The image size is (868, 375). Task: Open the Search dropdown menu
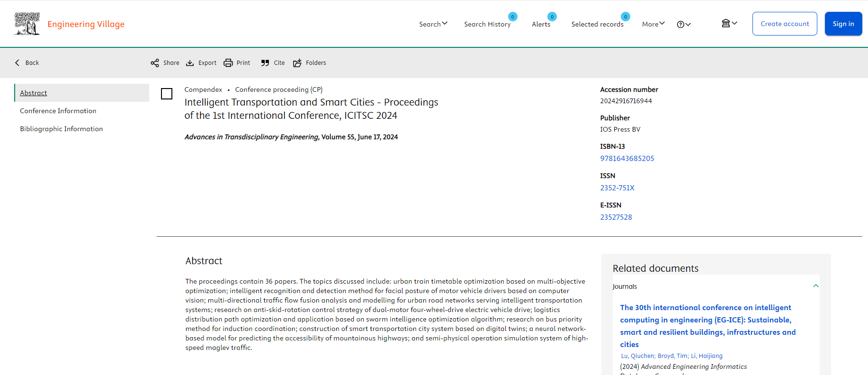coord(433,24)
